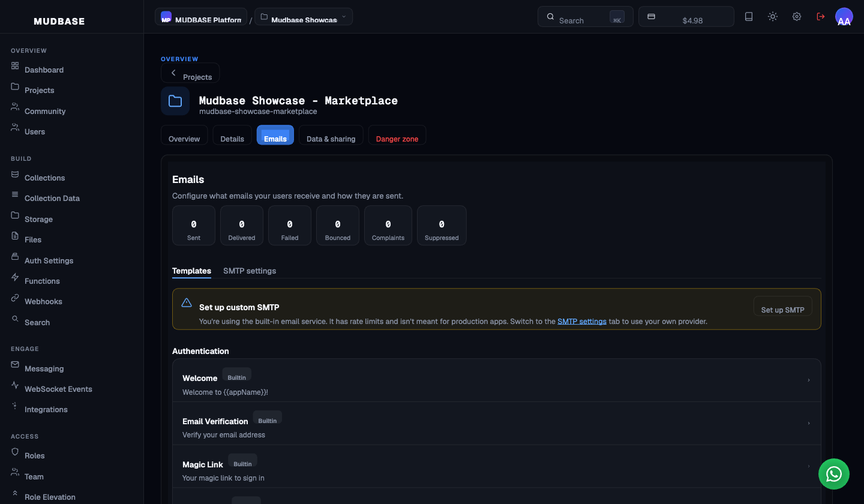
Task: Switch to the Overview tab
Action: 184,135
